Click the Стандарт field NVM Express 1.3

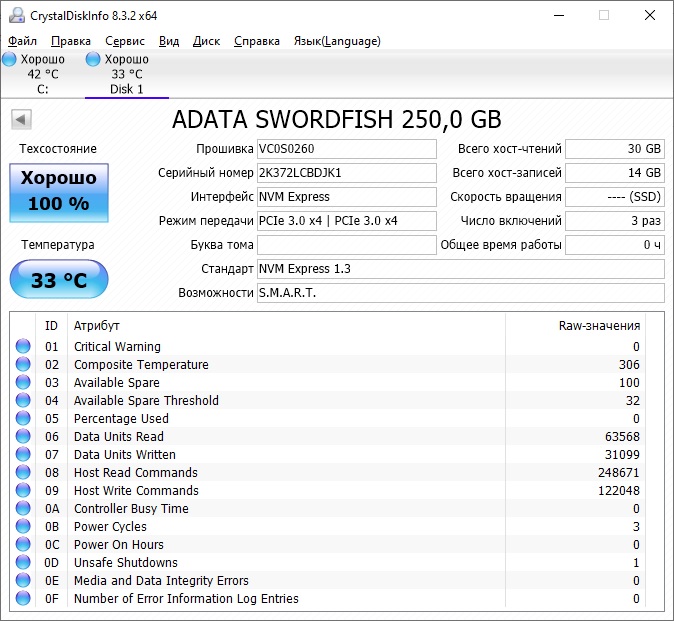[461, 269]
